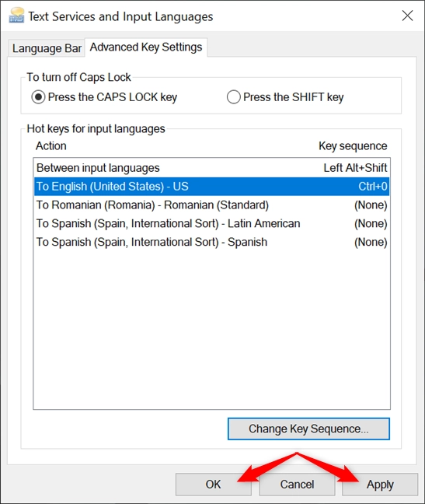Select Spanish Latin American hotkey row
Viewport: 425px width, 504px height.
(211, 223)
